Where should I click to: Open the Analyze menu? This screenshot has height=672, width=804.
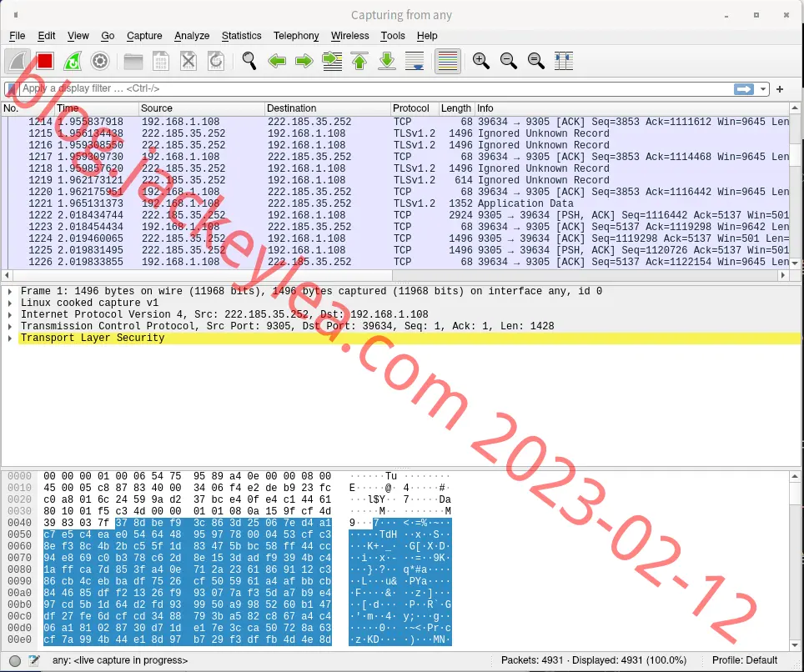pos(192,36)
